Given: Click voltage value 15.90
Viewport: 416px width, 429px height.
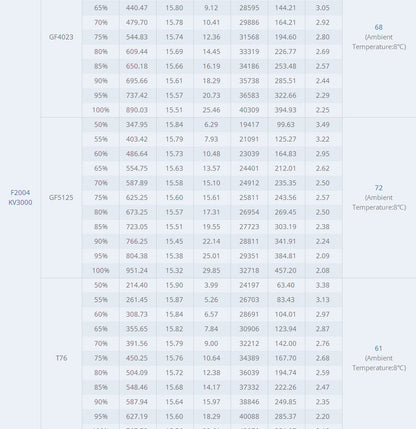Looking at the screenshot, I should click(x=174, y=285).
